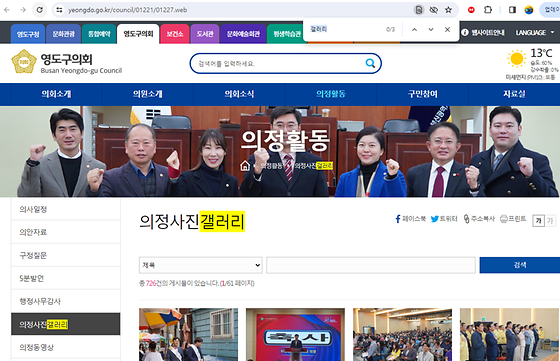Increase font size with large 가 button

pyautogui.click(x=538, y=221)
